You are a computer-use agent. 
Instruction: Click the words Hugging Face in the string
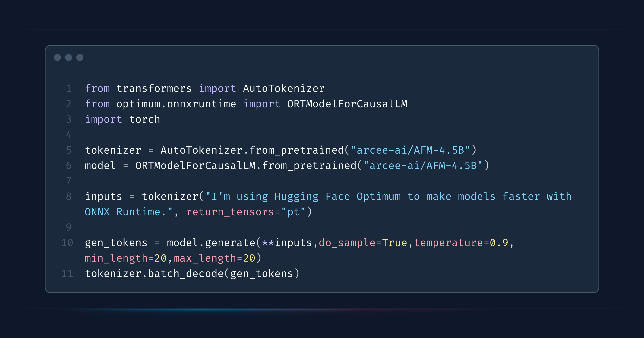[312, 197]
